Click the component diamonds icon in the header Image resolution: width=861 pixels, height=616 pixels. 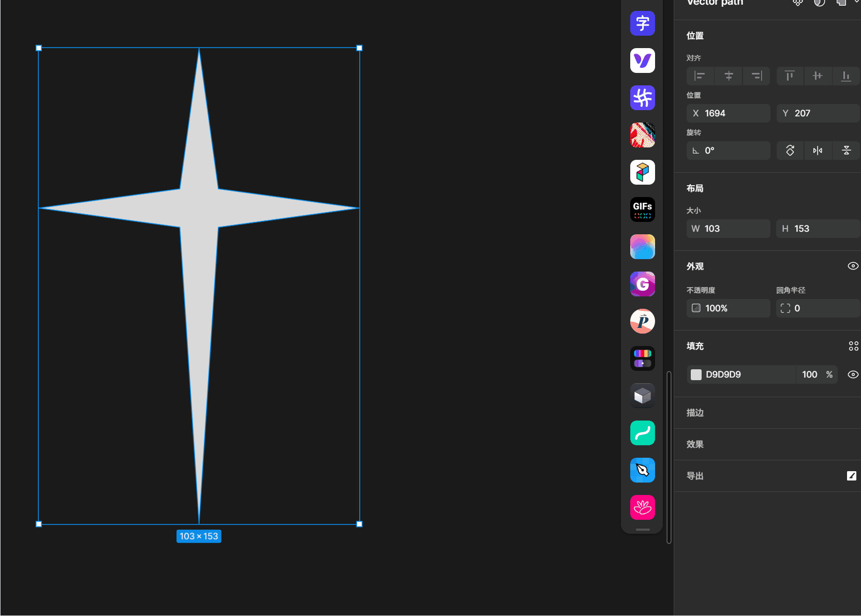pos(798,3)
